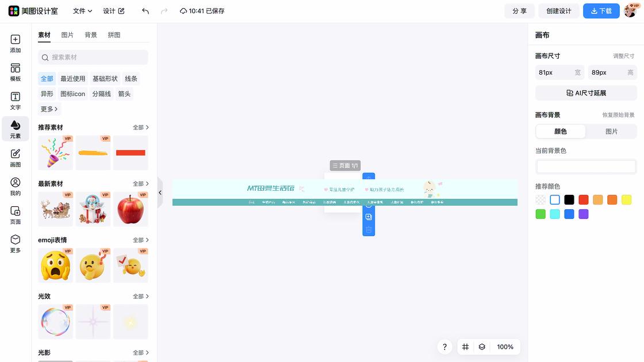Switch canvas background to 颜色 mode
644x362 pixels.
561,132
